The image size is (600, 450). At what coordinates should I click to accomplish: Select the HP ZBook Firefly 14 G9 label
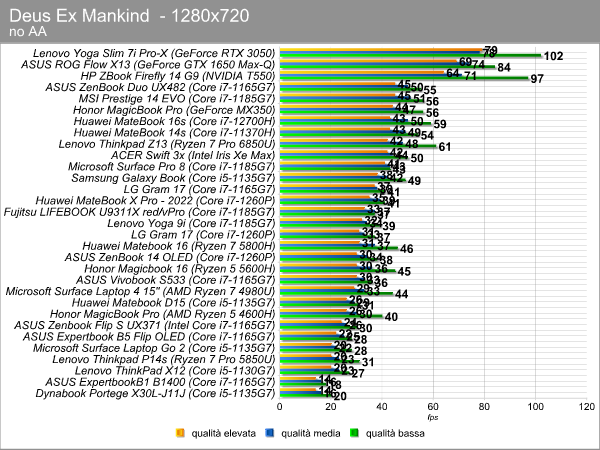click(x=178, y=76)
